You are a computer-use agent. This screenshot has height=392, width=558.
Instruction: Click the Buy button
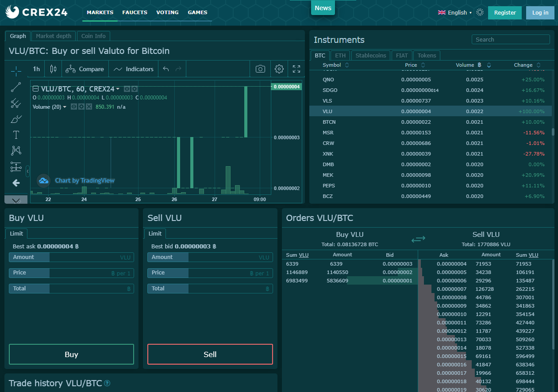click(71, 354)
